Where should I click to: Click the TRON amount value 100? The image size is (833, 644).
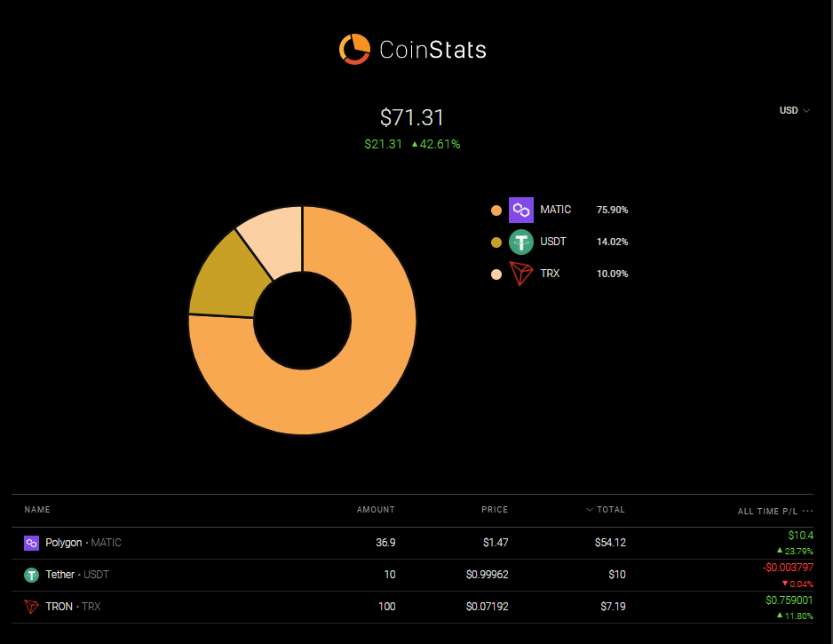pyautogui.click(x=387, y=607)
